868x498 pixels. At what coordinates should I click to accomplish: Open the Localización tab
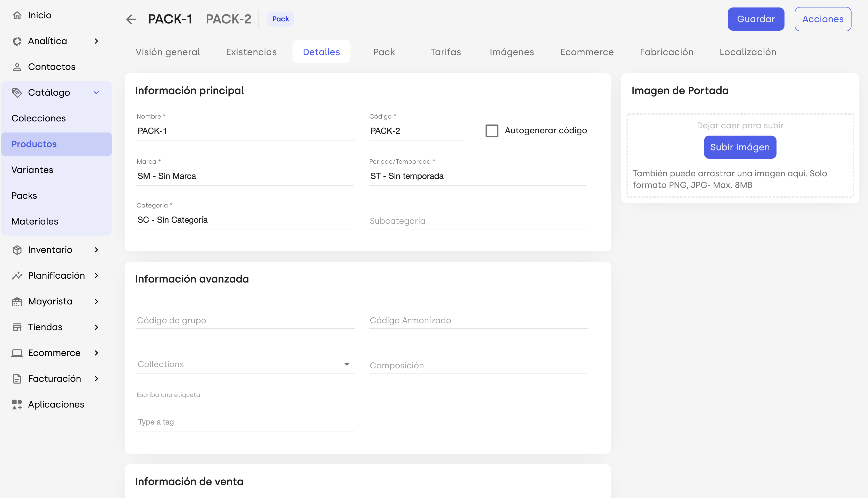click(748, 52)
